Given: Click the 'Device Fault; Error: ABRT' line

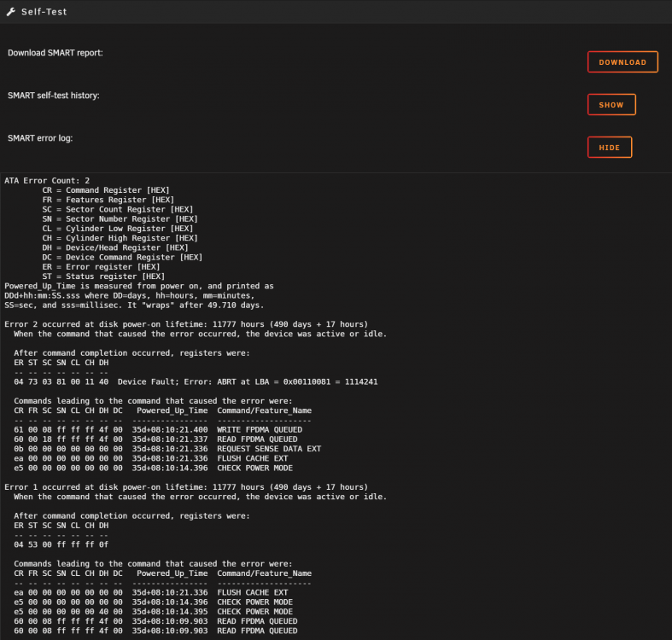Looking at the screenshot, I should [196, 381].
